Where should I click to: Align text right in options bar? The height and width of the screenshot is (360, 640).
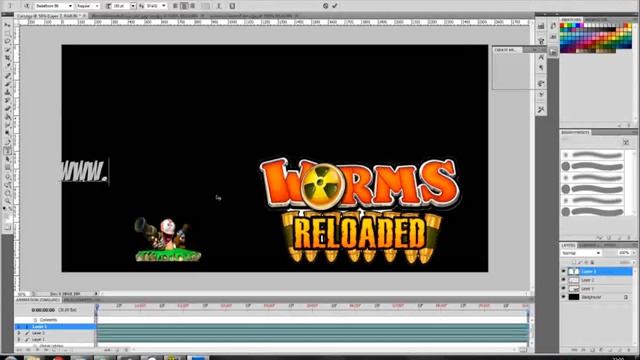[193, 6]
